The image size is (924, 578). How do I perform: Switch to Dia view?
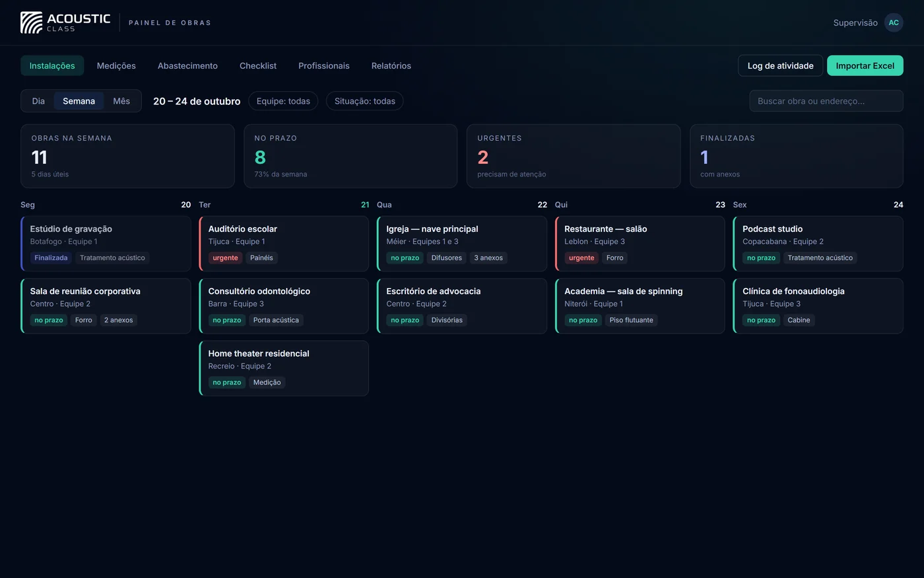[38, 101]
